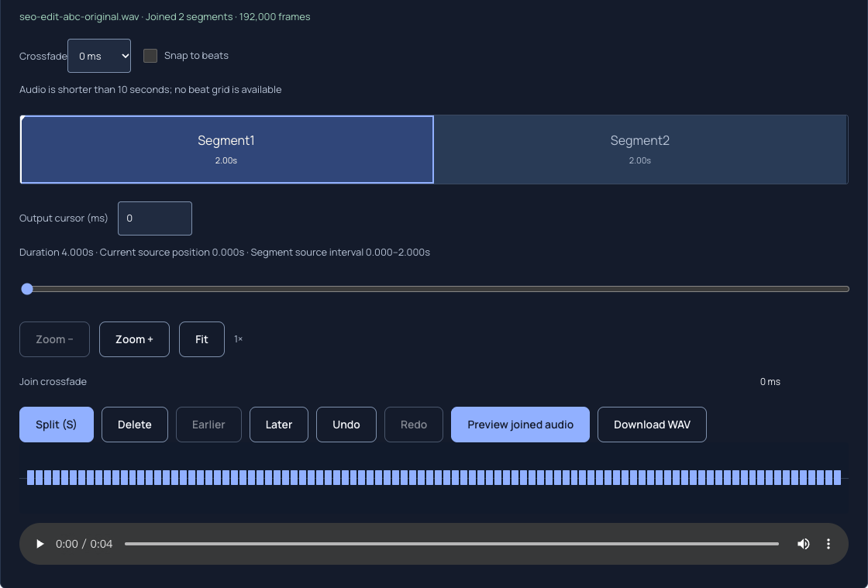868x588 pixels.
Task: Mute the audio player volume
Action: (803, 544)
